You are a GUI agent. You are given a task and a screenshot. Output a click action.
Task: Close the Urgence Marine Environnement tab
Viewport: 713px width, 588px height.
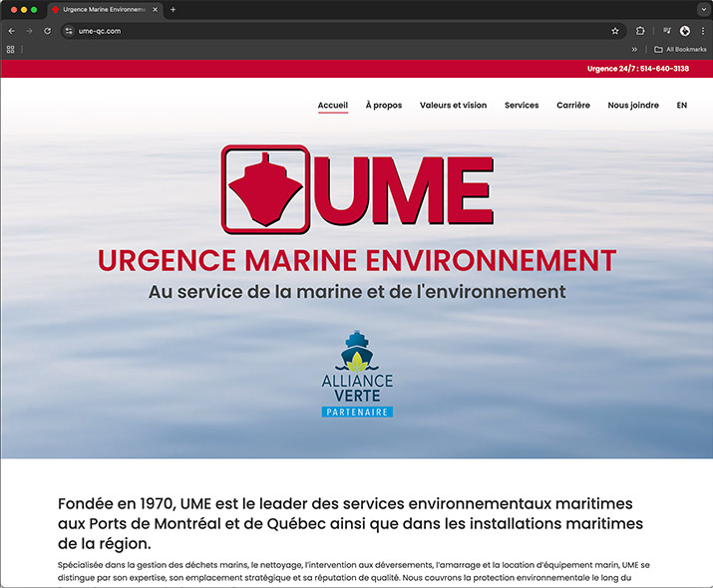click(x=155, y=10)
